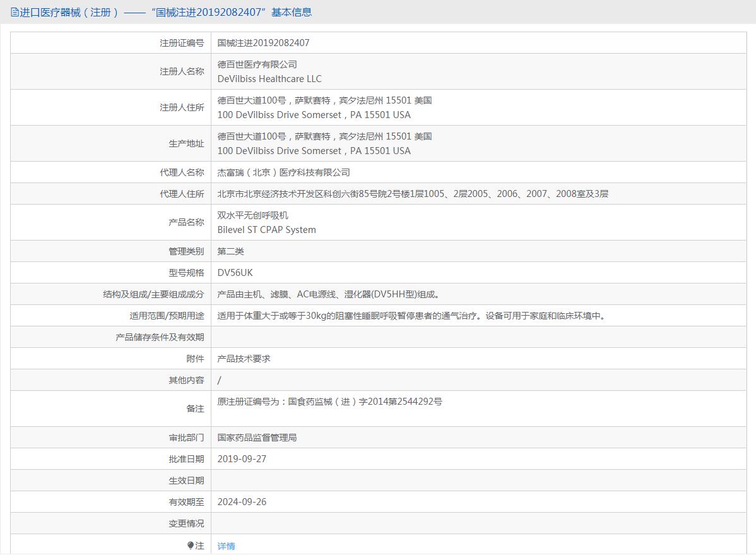Click the 备注 label
The image size is (756, 555).
click(x=195, y=409)
